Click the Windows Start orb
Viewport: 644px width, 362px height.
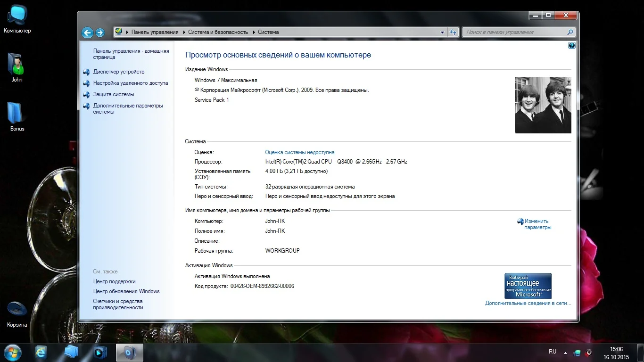(13, 352)
